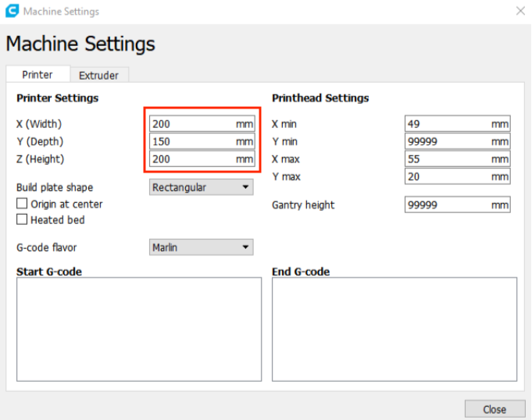The image size is (532, 420).
Task: Switch to the Extruder tab
Action: point(98,75)
